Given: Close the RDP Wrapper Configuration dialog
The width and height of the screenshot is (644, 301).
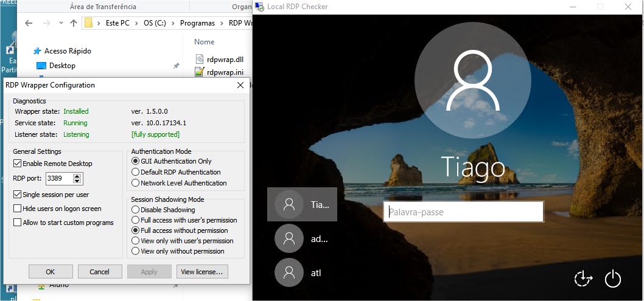Looking at the screenshot, I should coord(240,85).
